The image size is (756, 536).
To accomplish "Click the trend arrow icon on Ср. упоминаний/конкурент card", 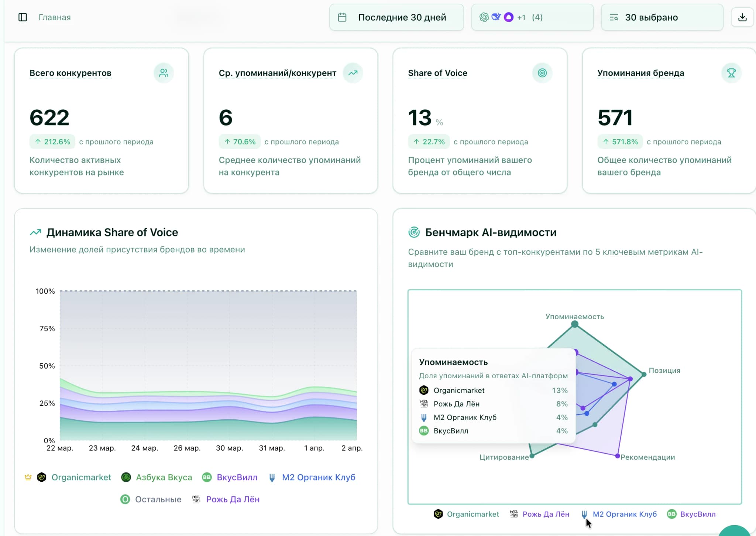I will (x=353, y=73).
